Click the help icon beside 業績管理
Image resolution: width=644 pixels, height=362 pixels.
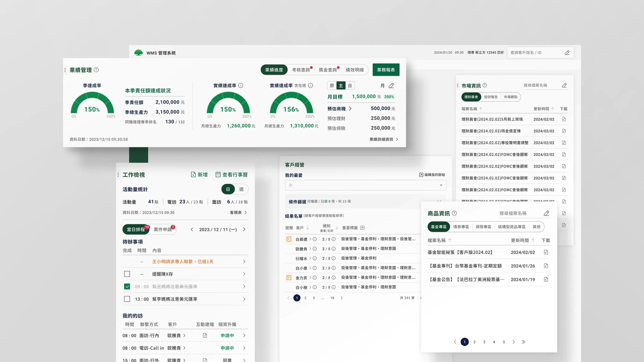point(96,70)
